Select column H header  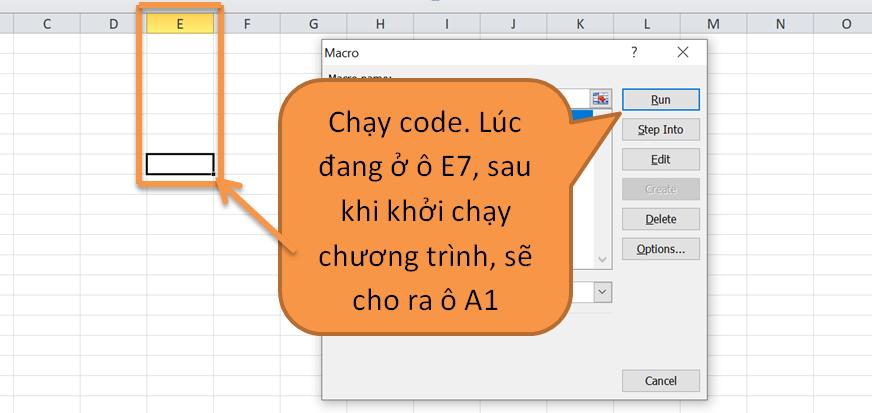click(380, 24)
